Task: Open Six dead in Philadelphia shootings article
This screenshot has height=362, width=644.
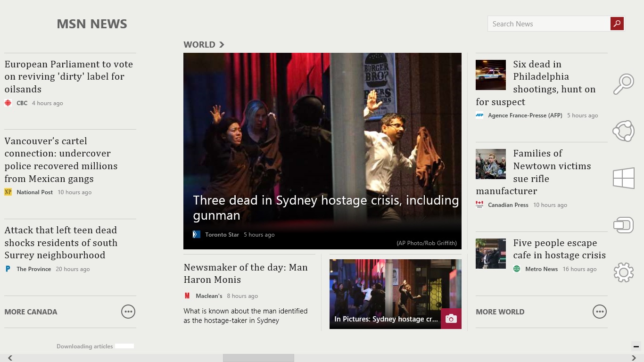Action: (x=536, y=83)
